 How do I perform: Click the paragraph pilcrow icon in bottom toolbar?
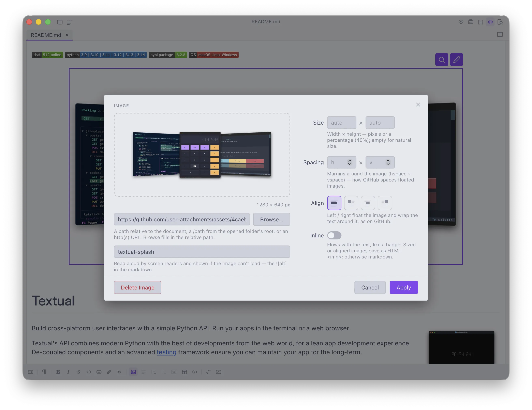click(44, 372)
